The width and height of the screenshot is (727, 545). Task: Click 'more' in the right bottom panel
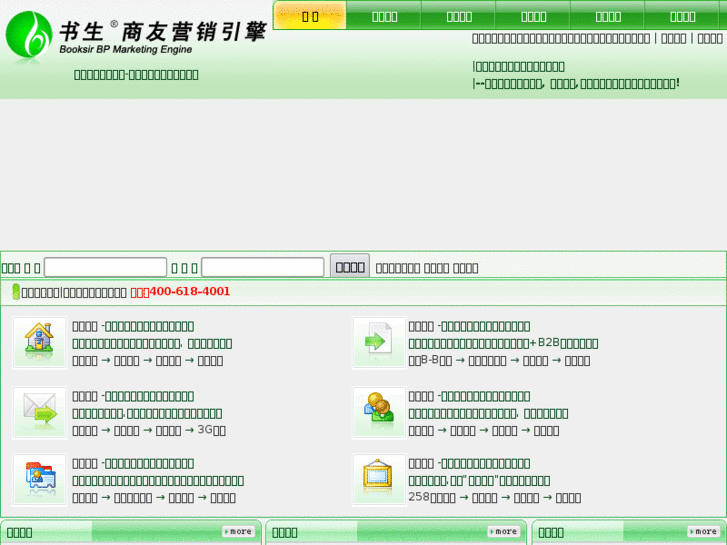pyautogui.click(x=703, y=532)
